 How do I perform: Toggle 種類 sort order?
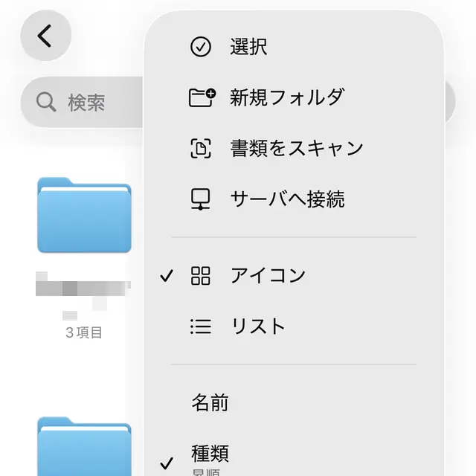click(x=210, y=454)
